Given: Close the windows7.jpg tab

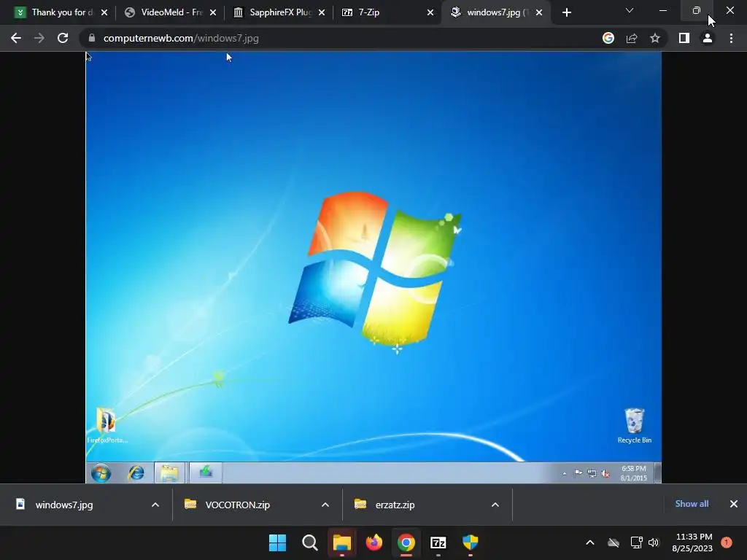Looking at the screenshot, I should (539, 12).
